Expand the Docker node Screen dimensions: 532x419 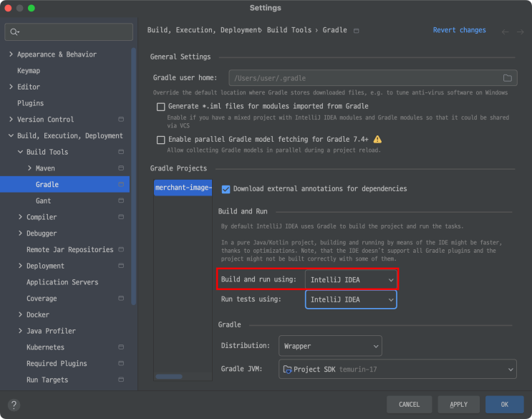click(20, 314)
